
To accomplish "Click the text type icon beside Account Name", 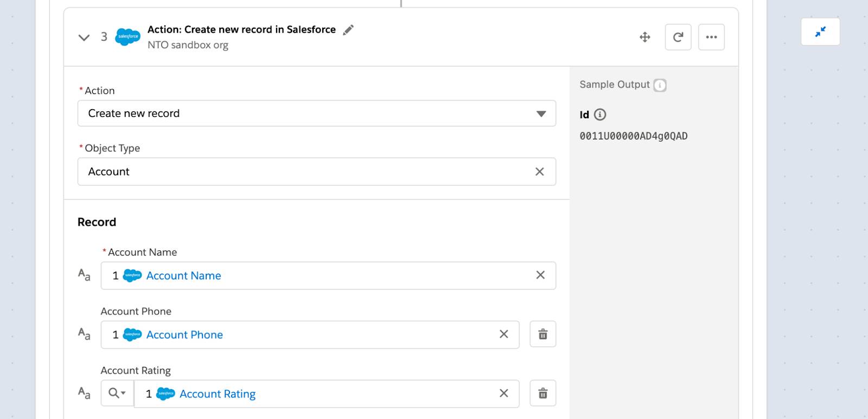I will [84, 275].
